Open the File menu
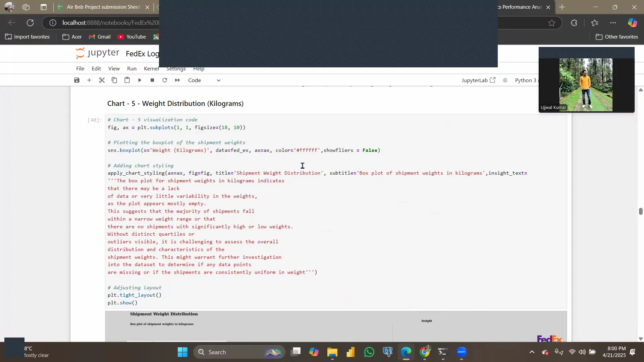This screenshot has height=362, width=644. tap(80, 68)
